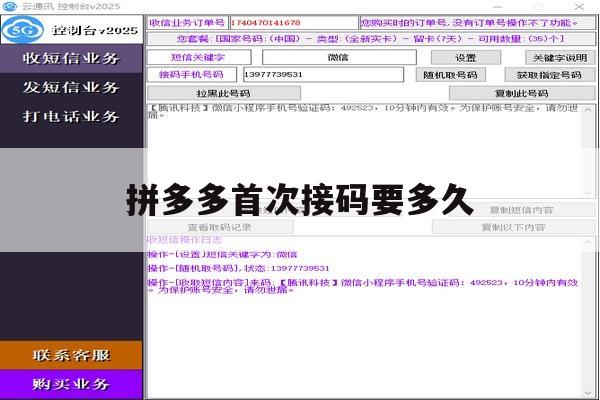This screenshot has height=400, width=600.
Task: Click SMS box scrollbar down arrow
Action: 588,193
